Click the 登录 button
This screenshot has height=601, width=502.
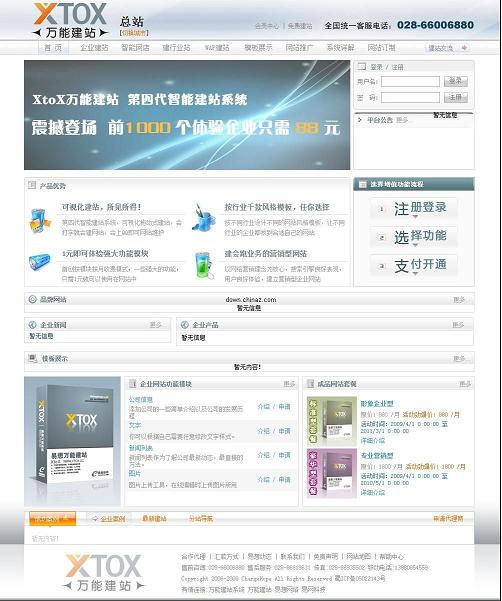pyautogui.click(x=456, y=81)
